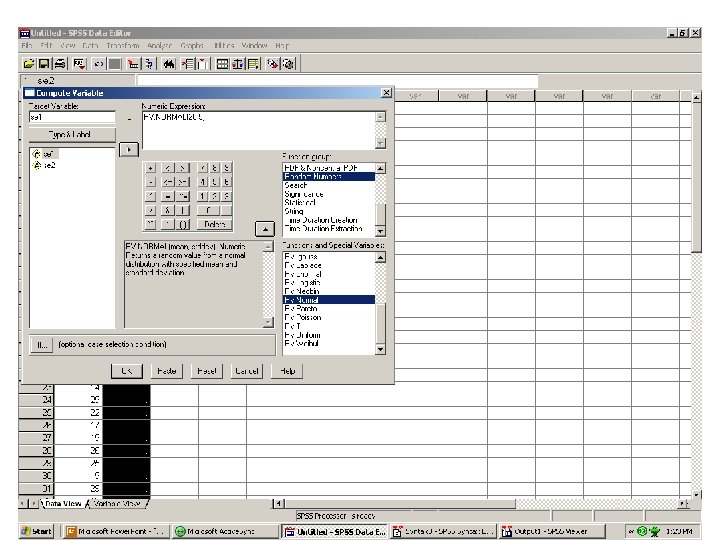Click the Weight Cases scale icon
This screenshot has width=720, height=540.
point(237,64)
